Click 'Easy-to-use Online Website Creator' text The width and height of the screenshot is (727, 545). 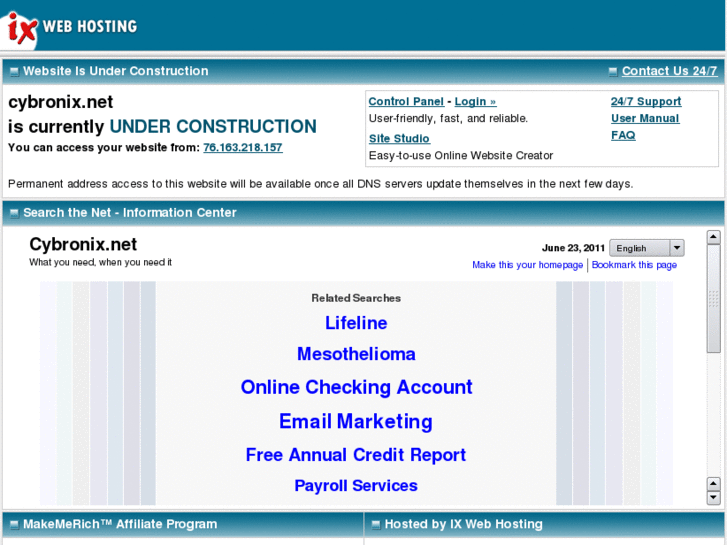click(x=461, y=156)
